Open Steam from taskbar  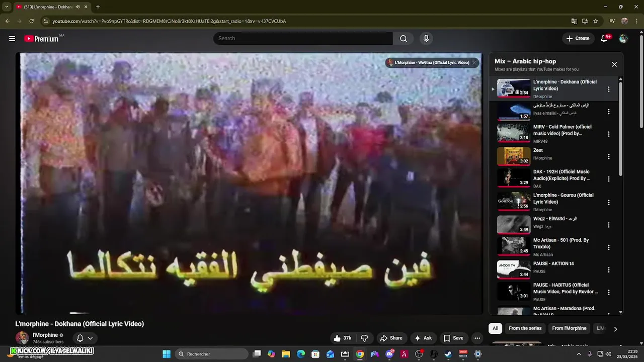click(448, 354)
